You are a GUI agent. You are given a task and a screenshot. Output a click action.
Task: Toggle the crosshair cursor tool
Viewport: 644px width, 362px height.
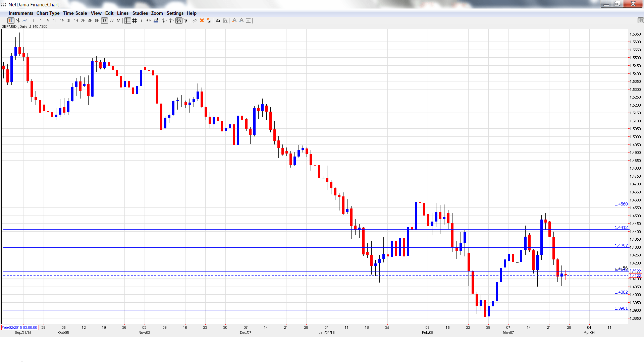tap(127, 21)
